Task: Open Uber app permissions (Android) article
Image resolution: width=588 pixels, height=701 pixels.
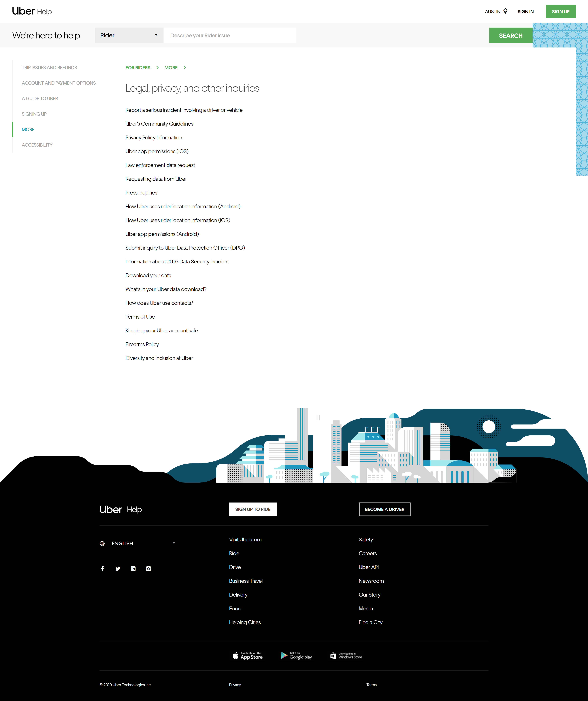Action: click(x=162, y=234)
